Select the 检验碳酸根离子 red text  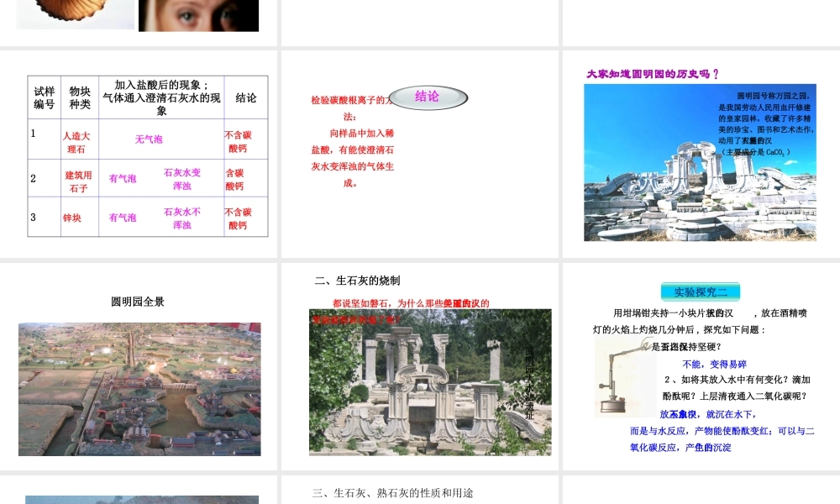[x=352, y=141]
